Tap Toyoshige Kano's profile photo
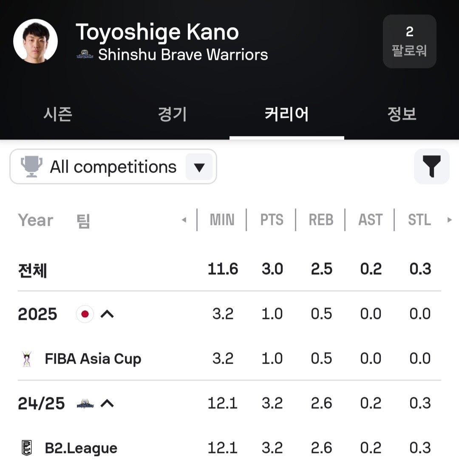This screenshot has height=476, width=459. tap(36, 41)
